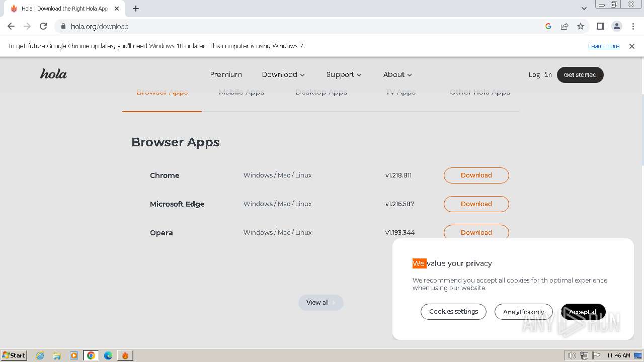Open File Explorer folder in taskbar

pyautogui.click(x=57, y=355)
